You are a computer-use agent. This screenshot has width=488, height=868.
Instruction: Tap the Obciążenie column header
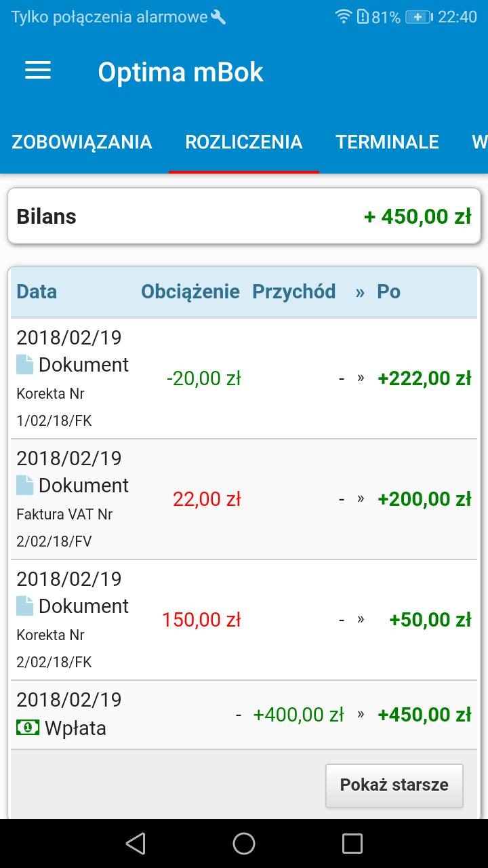click(190, 292)
